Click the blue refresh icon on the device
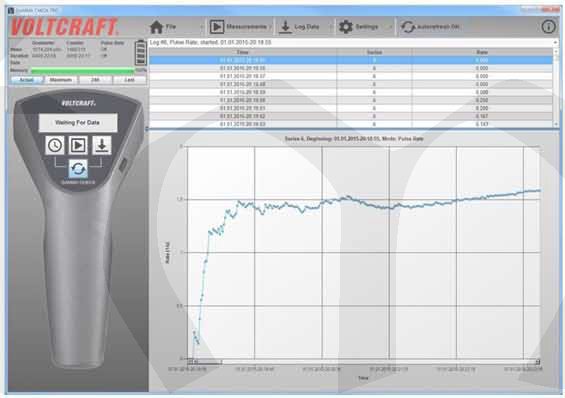The image size is (565, 398). (78, 168)
